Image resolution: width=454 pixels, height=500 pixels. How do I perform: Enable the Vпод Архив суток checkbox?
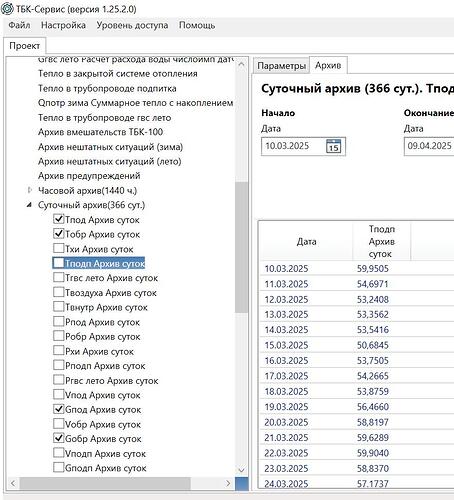pyautogui.click(x=58, y=394)
